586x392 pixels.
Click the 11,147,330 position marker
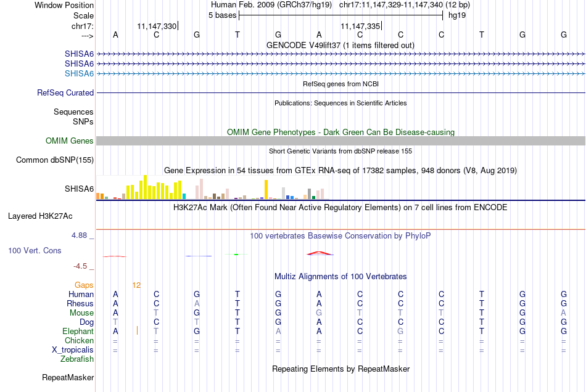(x=158, y=26)
